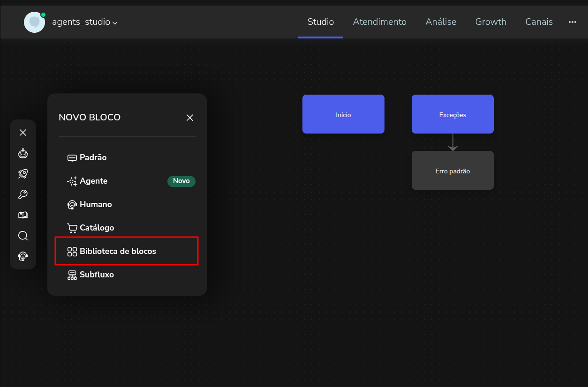Click the headset support icon in sidebar

click(23, 256)
